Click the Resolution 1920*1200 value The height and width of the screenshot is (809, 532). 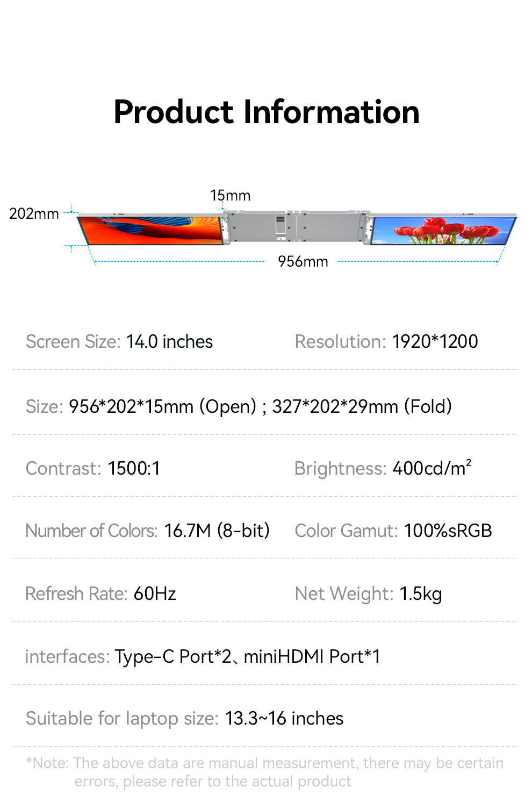point(435,342)
